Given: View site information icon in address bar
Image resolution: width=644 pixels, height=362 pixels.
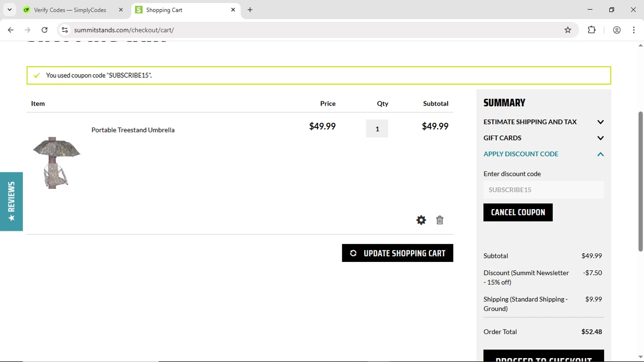Looking at the screenshot, I should pyautogui.click(x=65, y=30).
